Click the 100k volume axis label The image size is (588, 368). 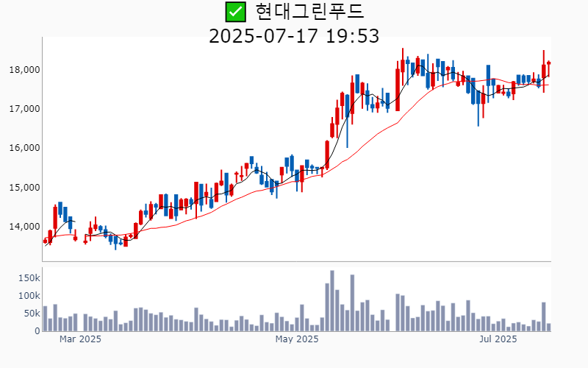click(29, 296)
